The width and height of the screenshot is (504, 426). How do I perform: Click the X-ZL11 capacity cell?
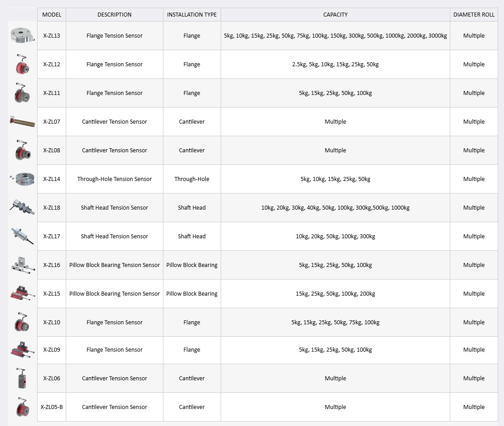[x=335, y=93]
